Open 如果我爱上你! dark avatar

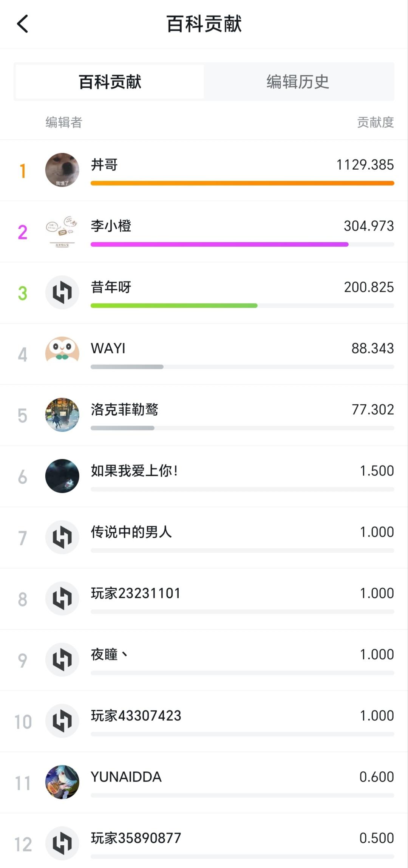tap(62, 476)
